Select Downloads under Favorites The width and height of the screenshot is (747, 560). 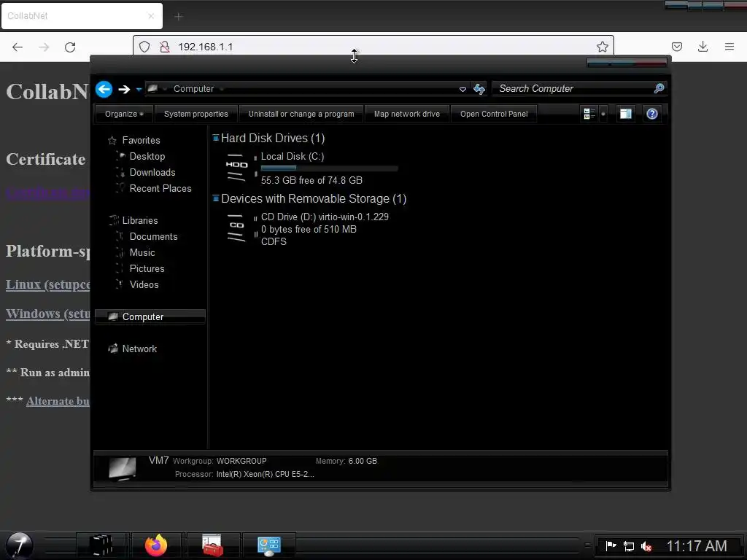coord(152,172)
